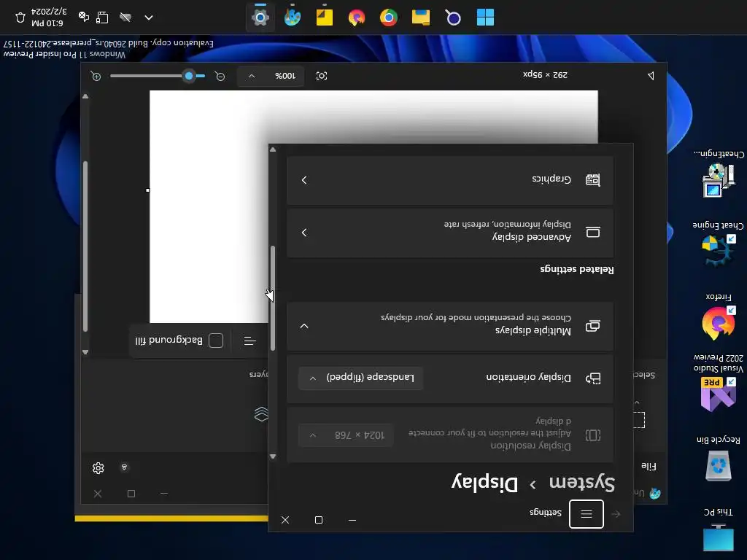
Task: Zoom out using Paint's minus magnifier
Action: pyautogui.click(x=220, y=76)
